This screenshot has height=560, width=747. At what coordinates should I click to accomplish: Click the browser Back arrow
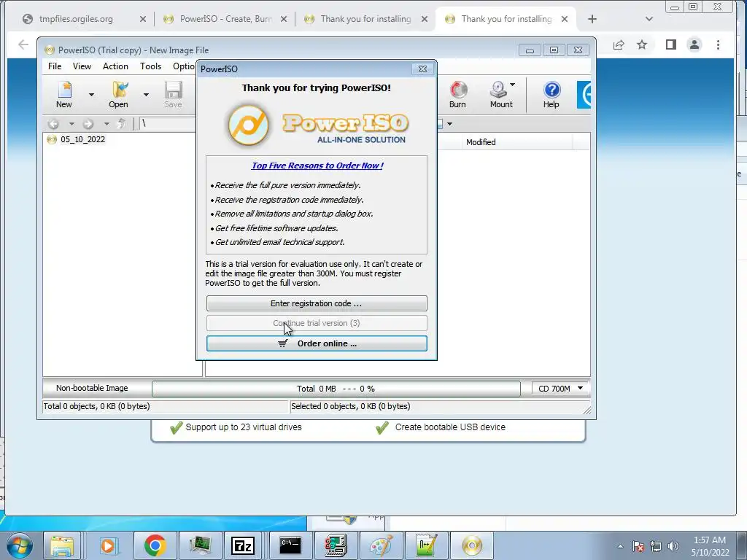pyautogui.click(x=23, y=44)
